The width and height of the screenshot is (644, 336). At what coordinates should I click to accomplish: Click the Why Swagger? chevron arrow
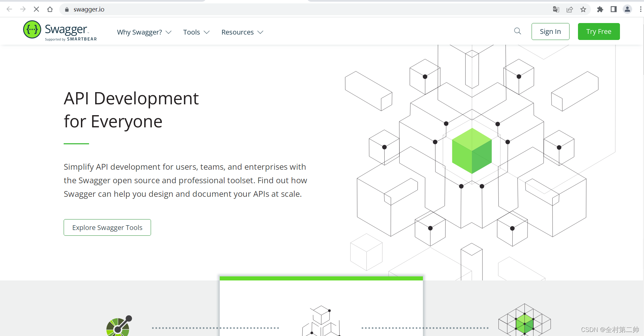point(169,32)
